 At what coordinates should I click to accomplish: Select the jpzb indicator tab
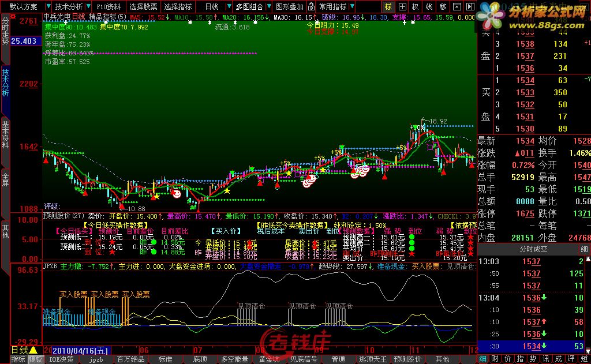coord(96,359)
